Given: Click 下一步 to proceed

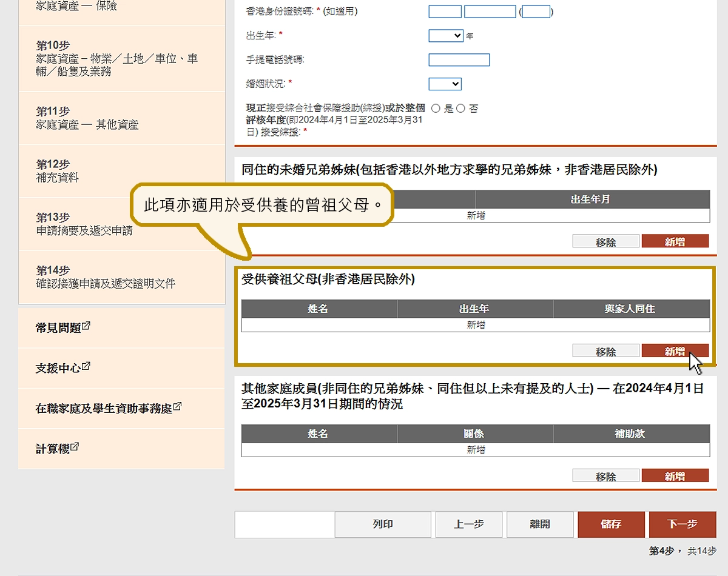Looking at the screenshot, I should [x=682, y=524].
